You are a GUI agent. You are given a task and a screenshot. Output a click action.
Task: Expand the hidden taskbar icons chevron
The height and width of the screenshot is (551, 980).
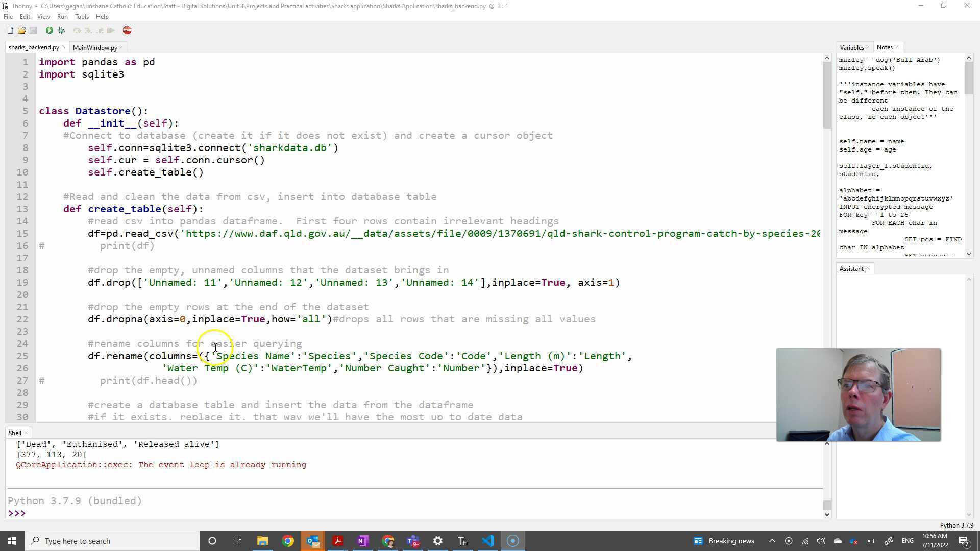tap(772, 541)
